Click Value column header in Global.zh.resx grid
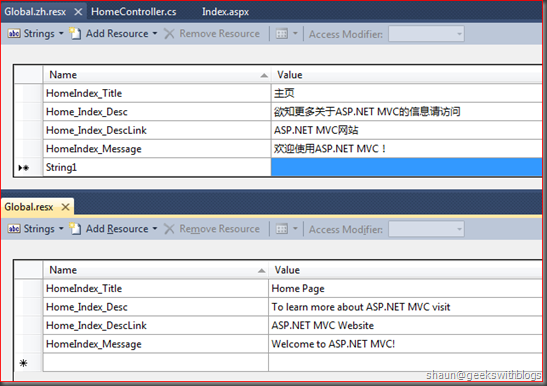The image size is (547, 386). 406,75
